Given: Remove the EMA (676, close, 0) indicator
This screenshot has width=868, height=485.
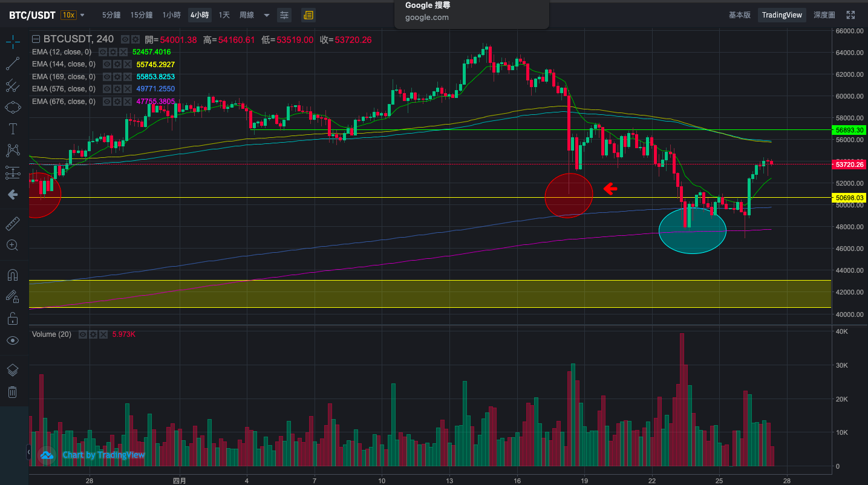Looking at the screenshot, I should pyautogui.click(x=128, y=102).
